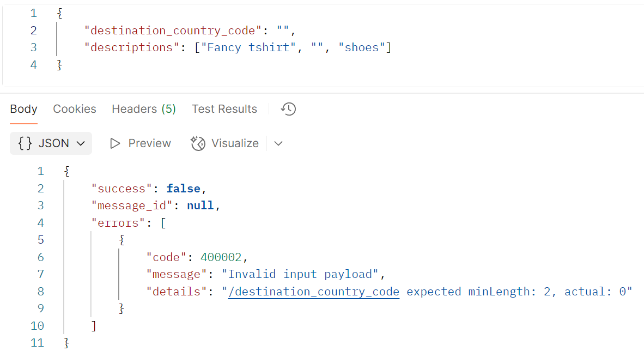This screenshot has width=644, height=357.
Task: Click the "shoes" value in descriptions array
Action: [x=362, y=47]
